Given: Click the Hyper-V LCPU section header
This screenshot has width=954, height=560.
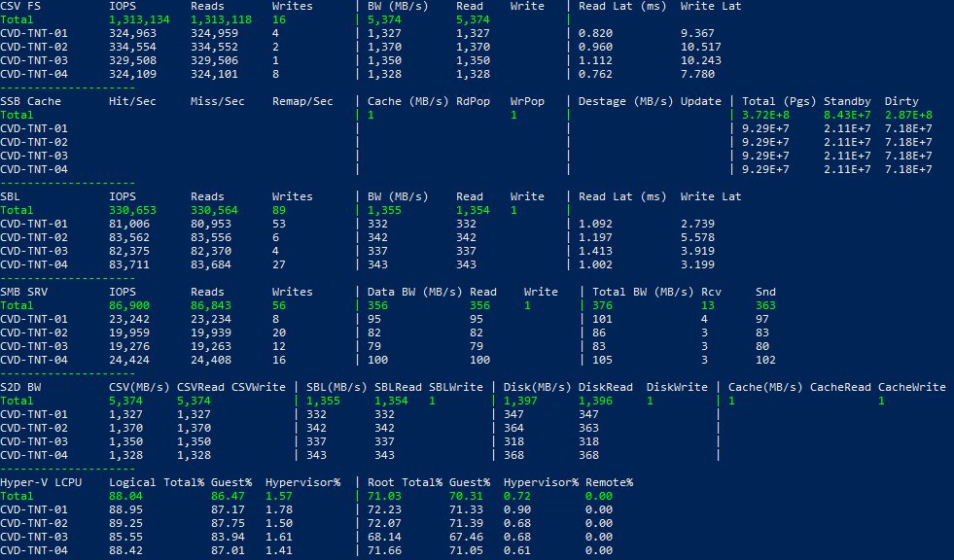Looking at the screenshot, I should pyautogui.click(x=41, y=483).
